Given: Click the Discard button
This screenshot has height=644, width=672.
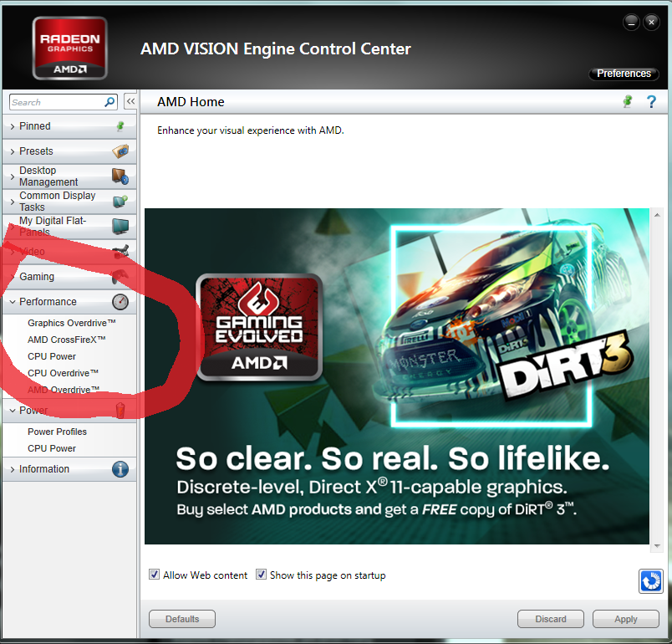Looking at the screenshot, I should [x=550, y=619].
